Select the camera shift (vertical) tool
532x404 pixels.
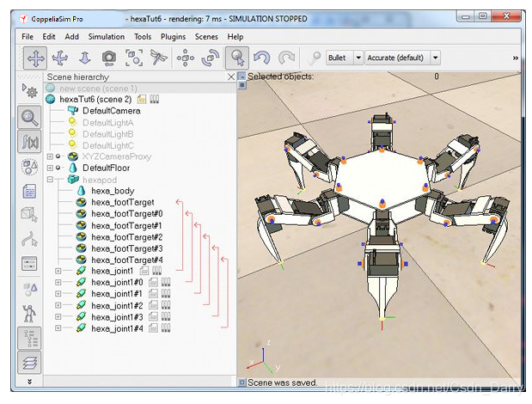click(85, 58)
